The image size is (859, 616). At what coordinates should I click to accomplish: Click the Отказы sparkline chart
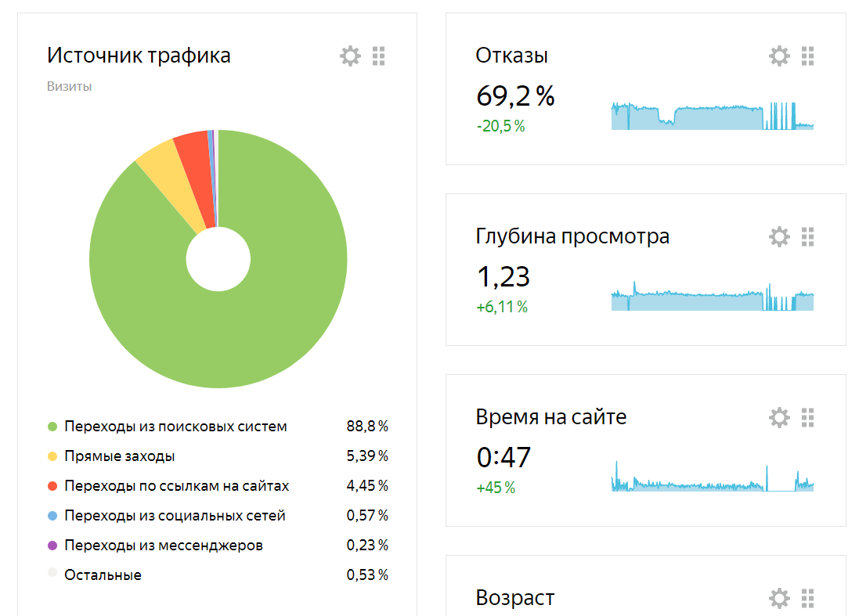tap(713, 116)
